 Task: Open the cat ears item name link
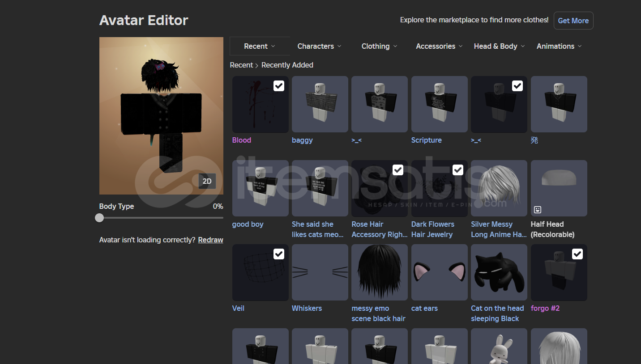point(424,308)
